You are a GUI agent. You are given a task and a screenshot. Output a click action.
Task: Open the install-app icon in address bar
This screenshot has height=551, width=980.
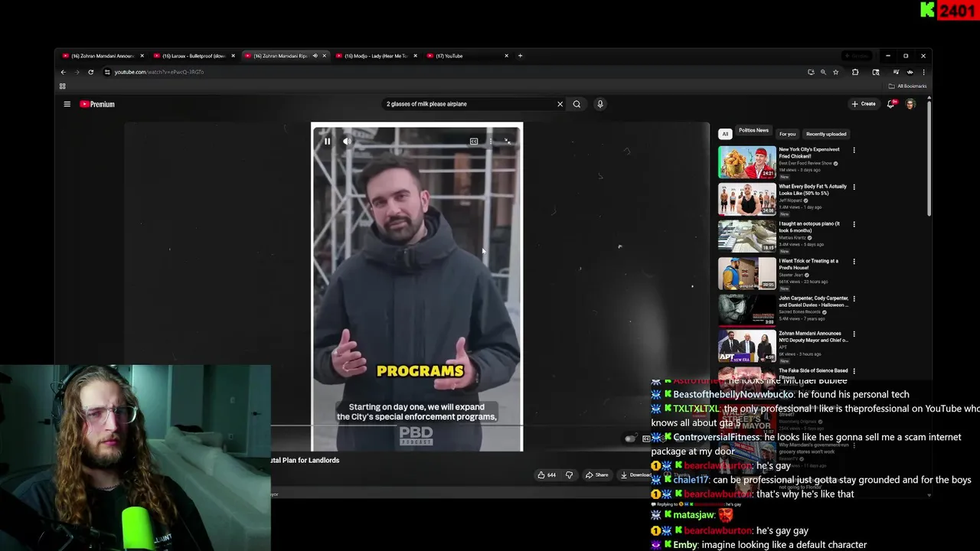tap(811, 72)
